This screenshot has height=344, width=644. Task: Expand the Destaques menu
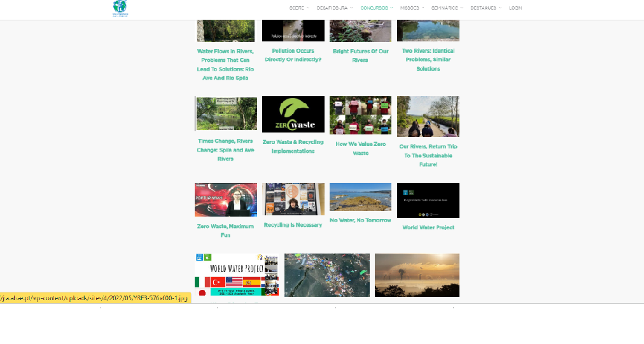click(x=485, y=8)
